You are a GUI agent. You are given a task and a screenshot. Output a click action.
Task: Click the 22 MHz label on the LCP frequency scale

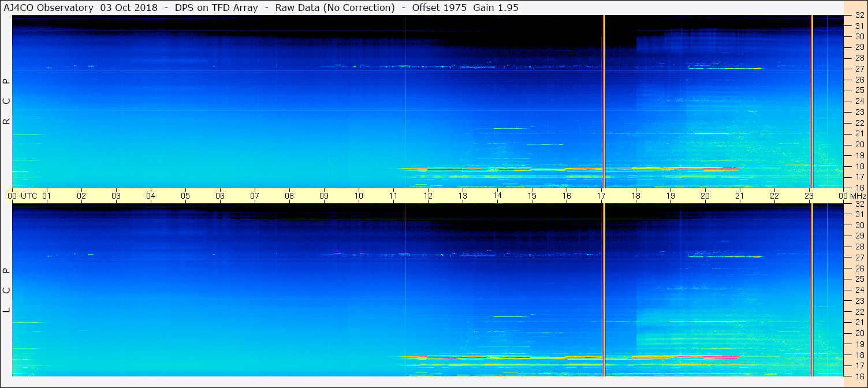click(x=859, y=312)
